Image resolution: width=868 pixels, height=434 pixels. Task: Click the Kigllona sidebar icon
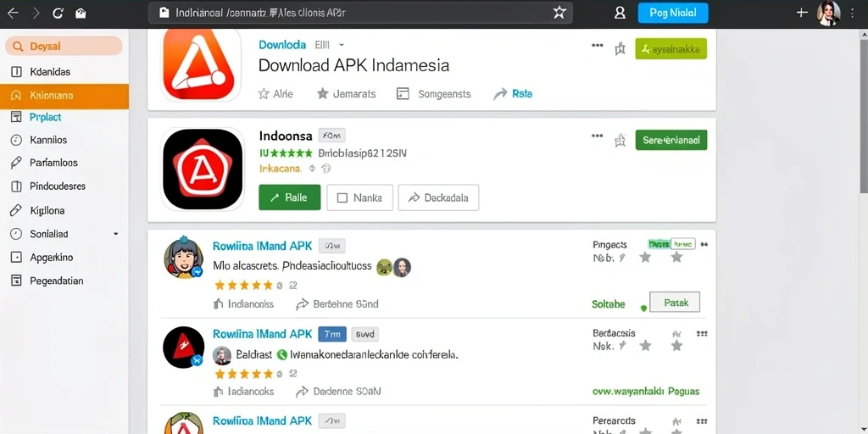(x=17, y=210)
